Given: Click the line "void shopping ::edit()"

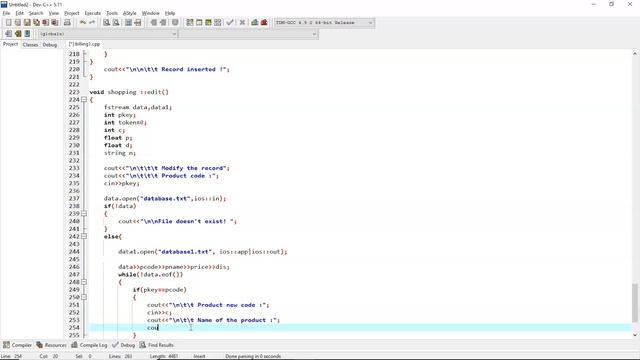Looking at the screenshot, I should click(x=129, y=92).
